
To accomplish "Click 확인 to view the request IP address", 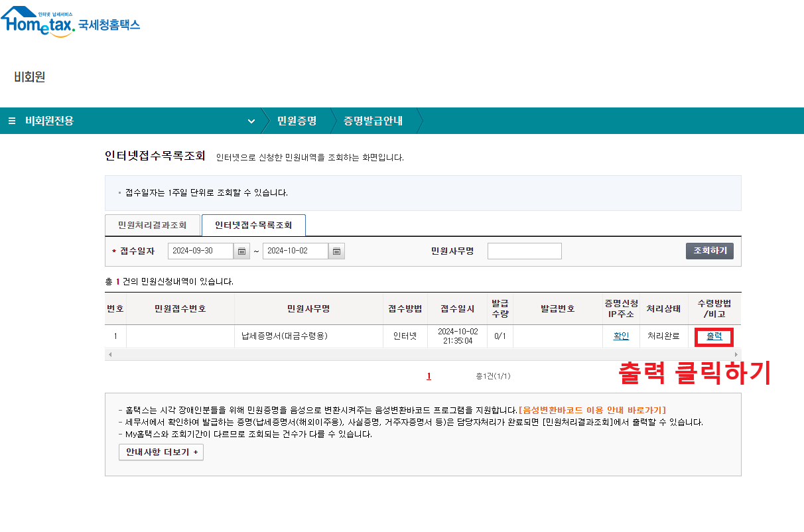I will point(621,336).
